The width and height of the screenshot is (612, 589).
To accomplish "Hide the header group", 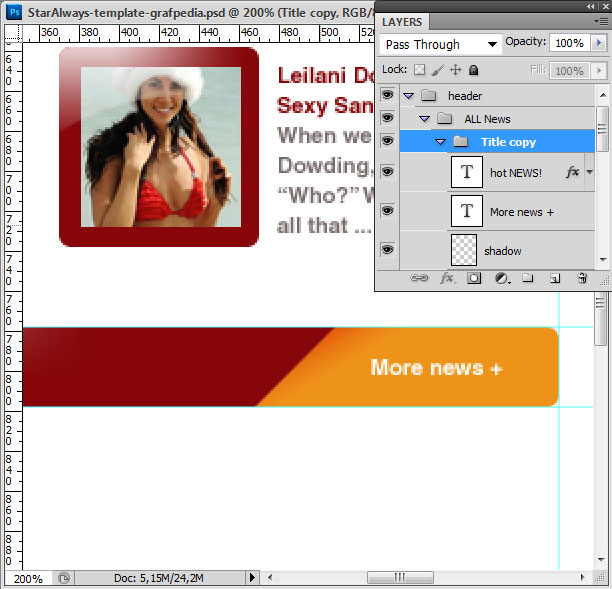I will (387, 95).
